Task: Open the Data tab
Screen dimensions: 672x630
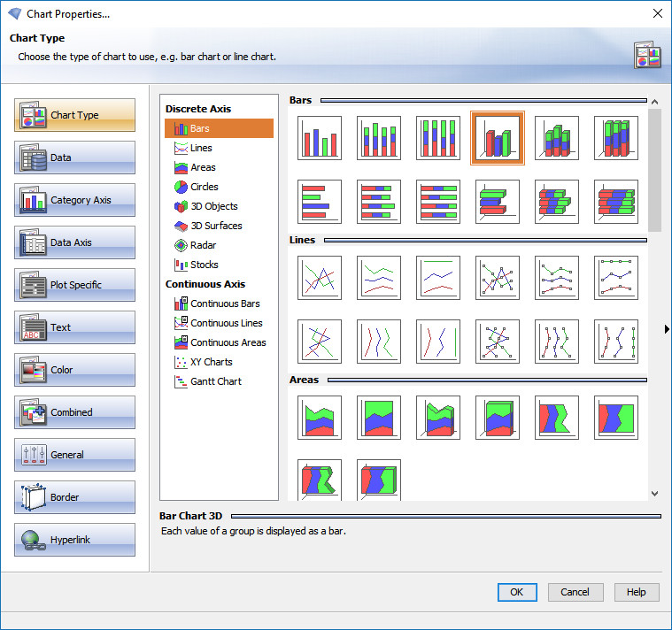Action: [75, 157]
